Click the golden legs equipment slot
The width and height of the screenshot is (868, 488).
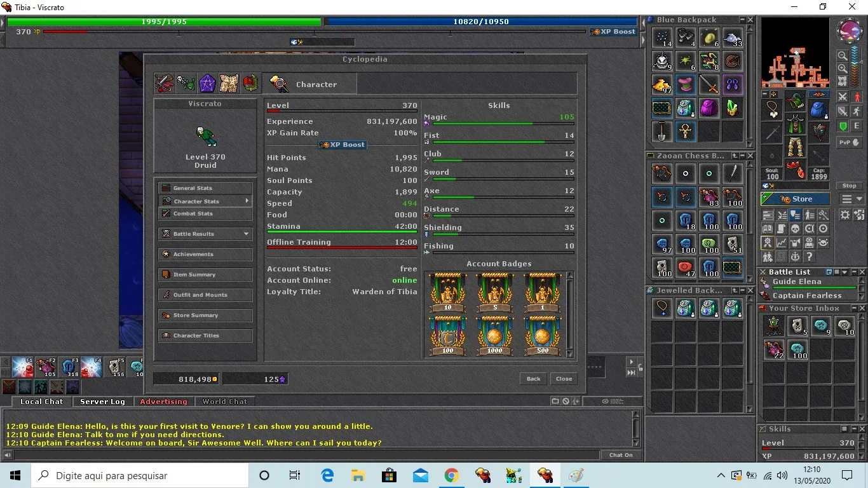click(796, 148)
